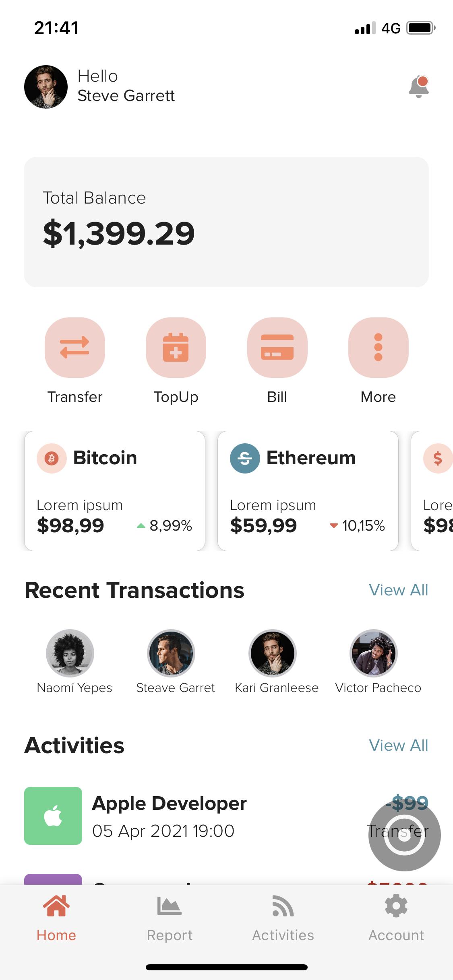This screenshot has width=453, height=980.
Task: Click the green Apple Developer logo
Action: pos(53,816)
